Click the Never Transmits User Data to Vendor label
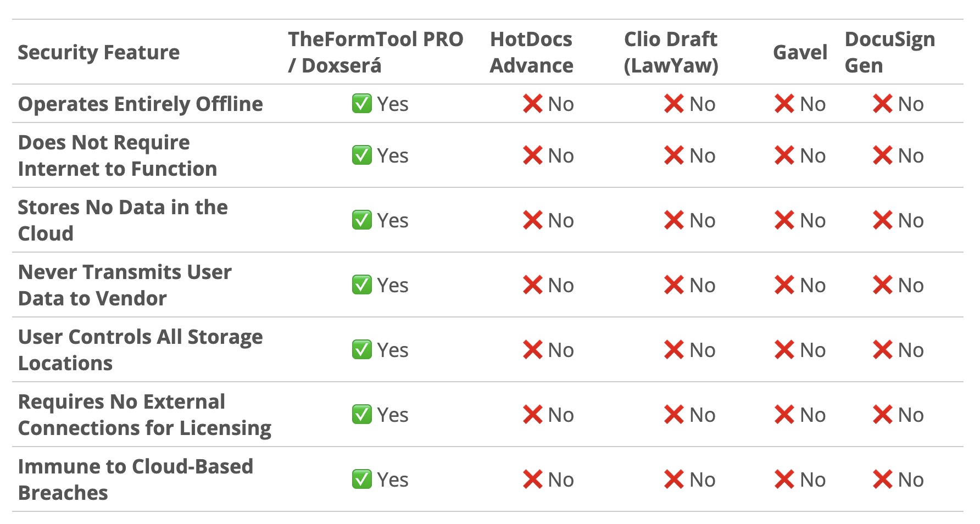The height and width of the screenshot is (524, 980). pyautogui.click(x=125, y=285)
